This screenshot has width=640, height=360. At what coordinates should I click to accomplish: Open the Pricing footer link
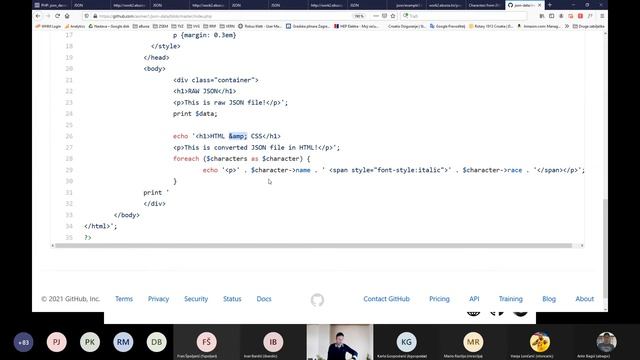(439, 299)
